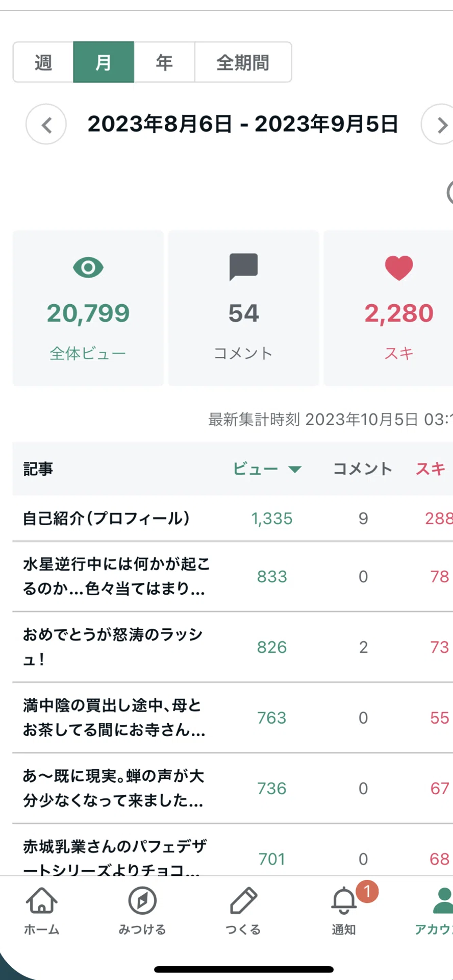This screenshot has width=453, height=980.
Task: Sort articles by コメント column
Action: (363, 469)
